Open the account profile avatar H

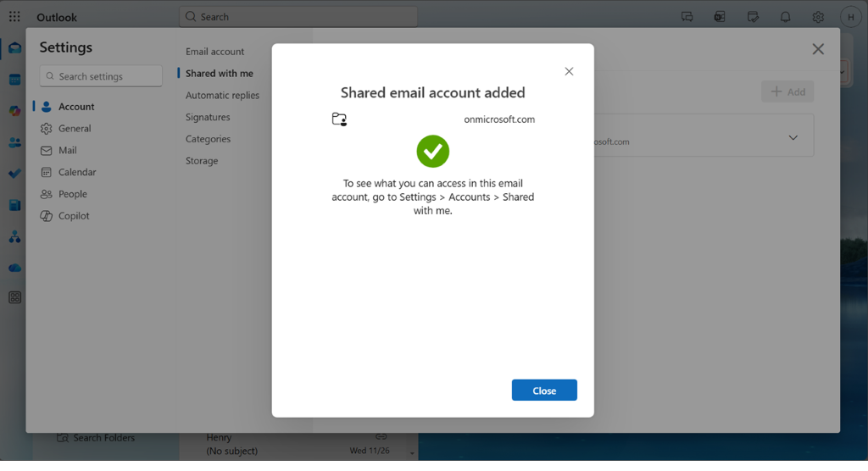(851, 17)
